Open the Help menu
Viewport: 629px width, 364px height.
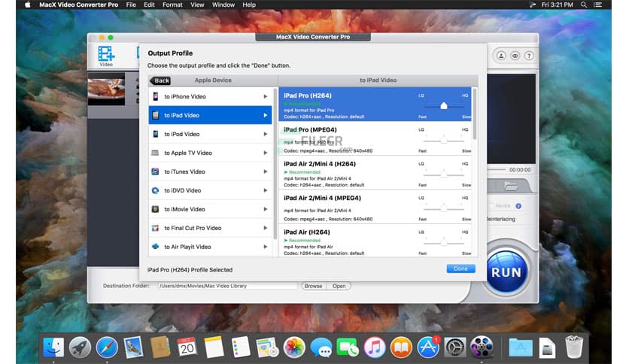tap(249, 5)
